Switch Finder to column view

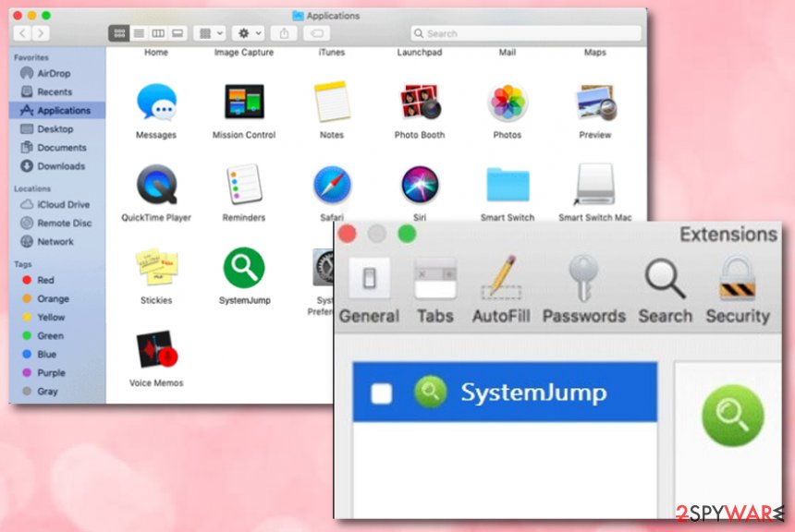pyautogui.click(x=158, y=33)
